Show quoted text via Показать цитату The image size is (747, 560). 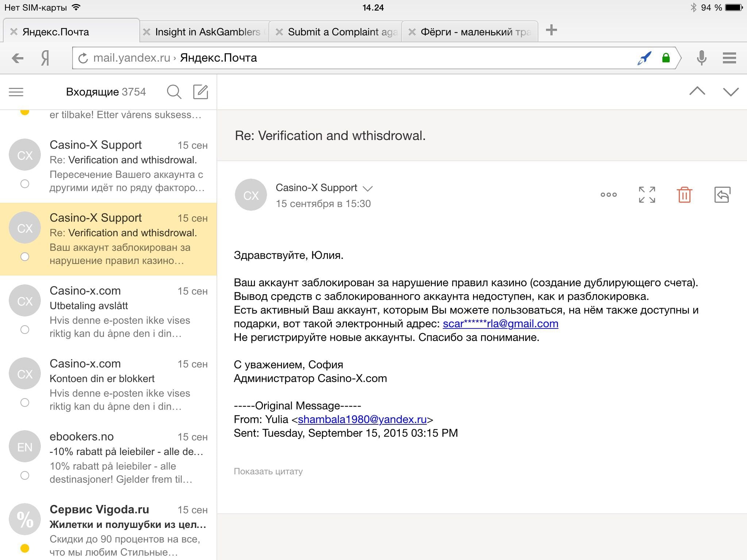tap(268, 471)
